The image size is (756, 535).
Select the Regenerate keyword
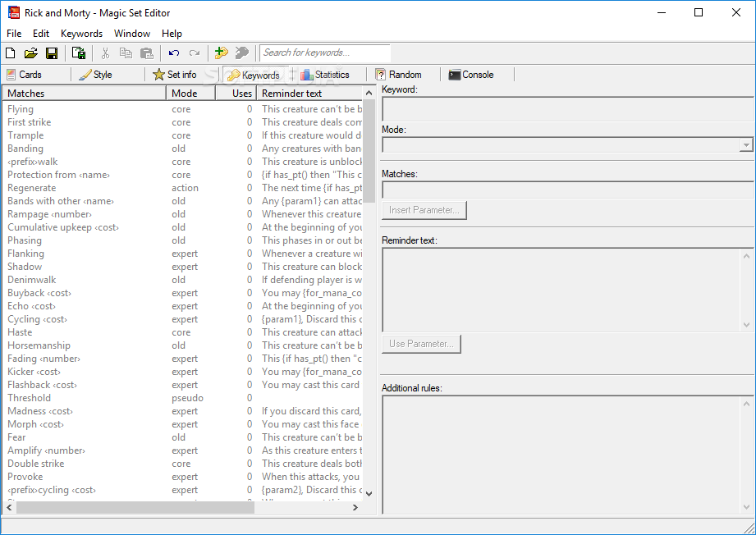click(x=182, y=188)
